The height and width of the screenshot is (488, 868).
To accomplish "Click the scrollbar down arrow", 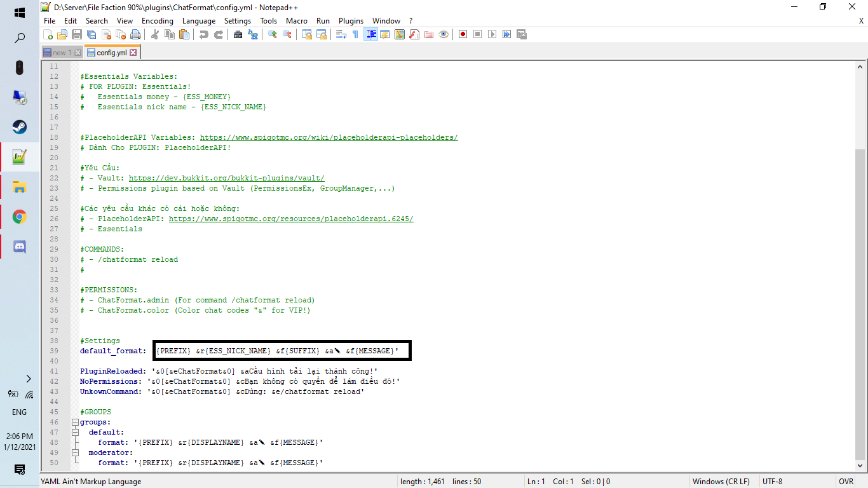I will point(860,466).
